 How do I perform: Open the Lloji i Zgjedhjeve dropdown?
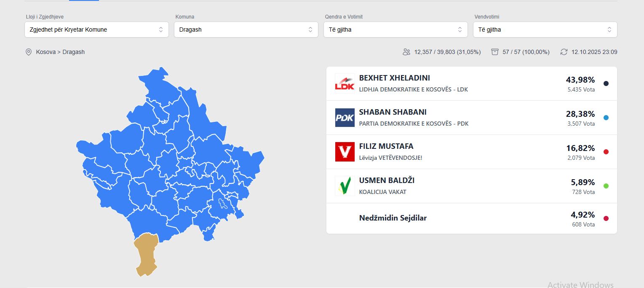click(96, 30)
